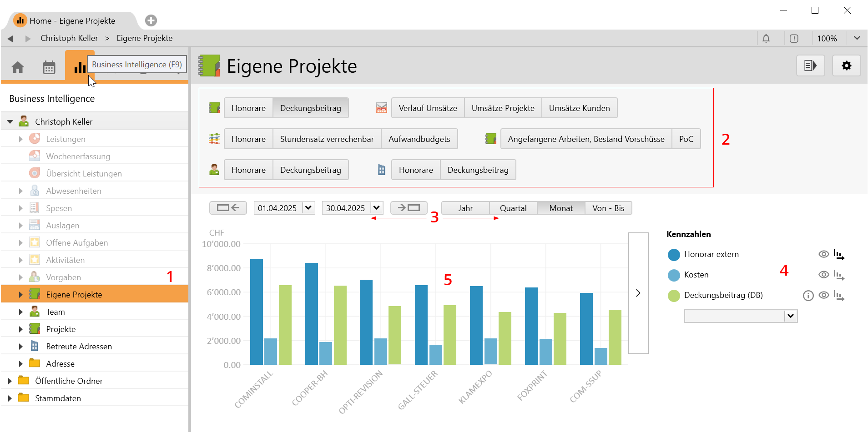The width and height of the screenshot is (868, 433).
Task: Open the Home icon in sidebar toolbar
Action: click(x=18, y=67)
